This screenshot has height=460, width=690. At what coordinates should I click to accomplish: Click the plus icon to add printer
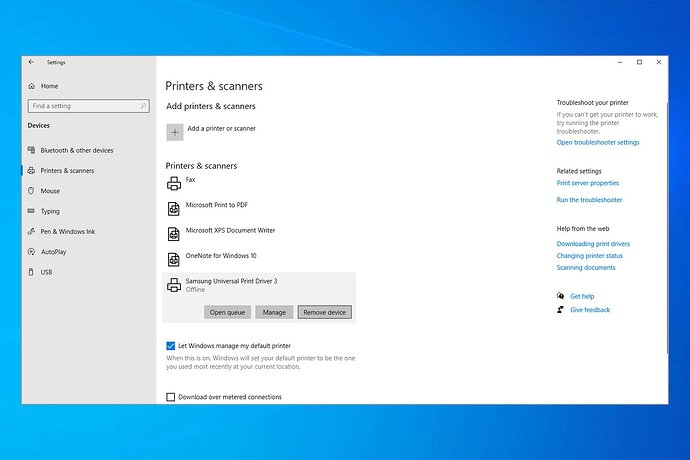tap(175, 132)
